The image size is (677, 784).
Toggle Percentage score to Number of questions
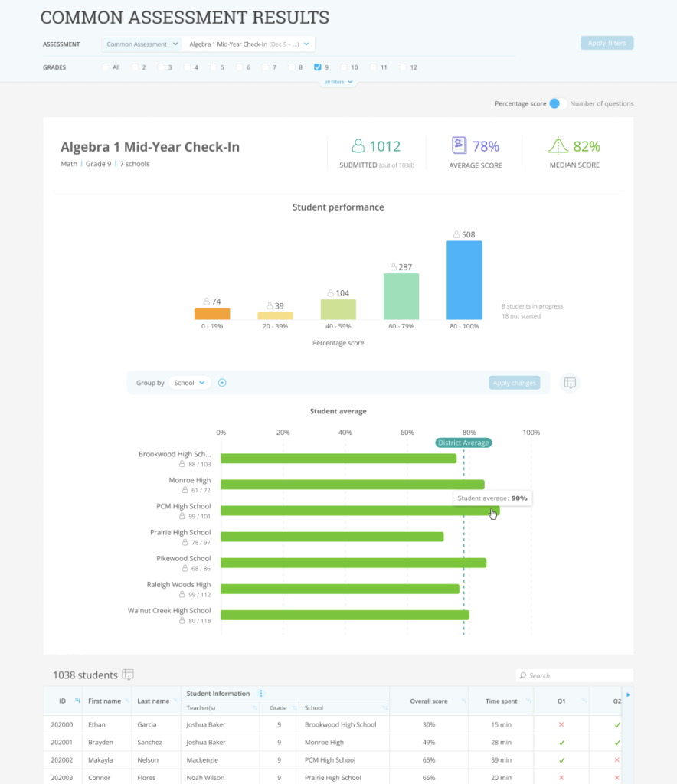558,103
